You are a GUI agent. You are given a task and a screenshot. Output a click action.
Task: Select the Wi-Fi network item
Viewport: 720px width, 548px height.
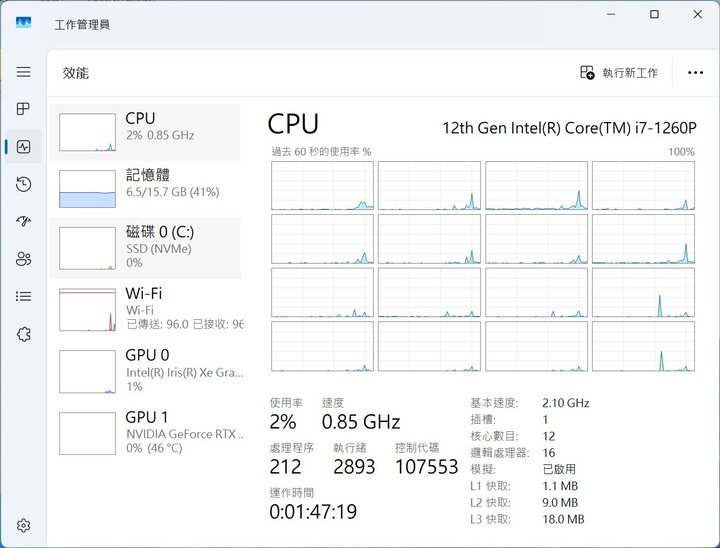coord(146,307)
